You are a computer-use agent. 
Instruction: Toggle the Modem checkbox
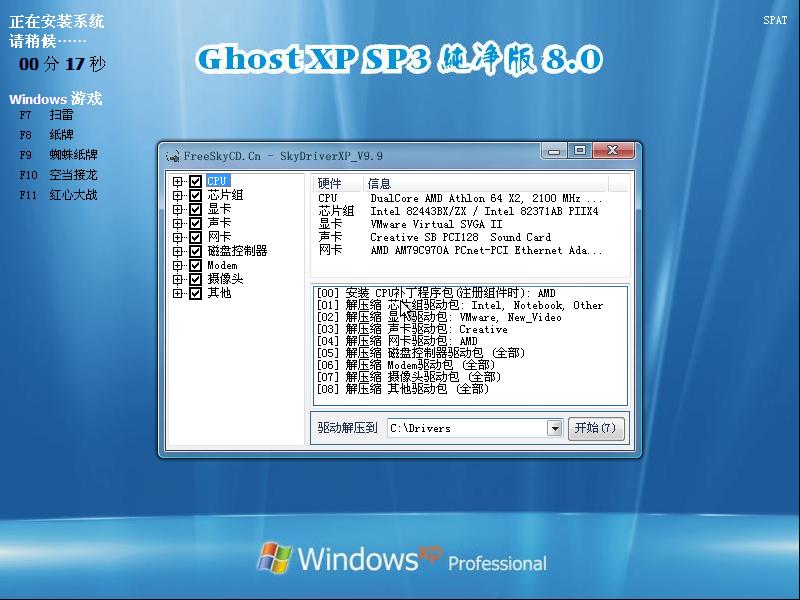click(x=195, y=265)
